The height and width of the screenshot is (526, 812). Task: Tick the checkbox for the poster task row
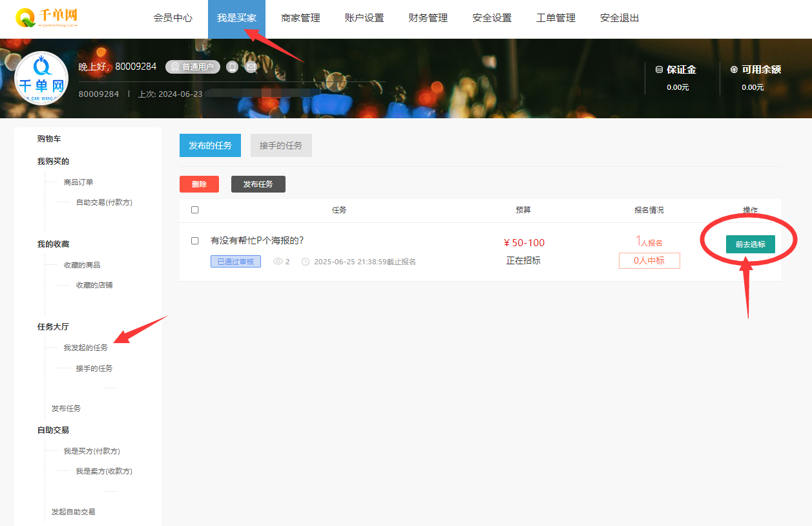point(195,240)
